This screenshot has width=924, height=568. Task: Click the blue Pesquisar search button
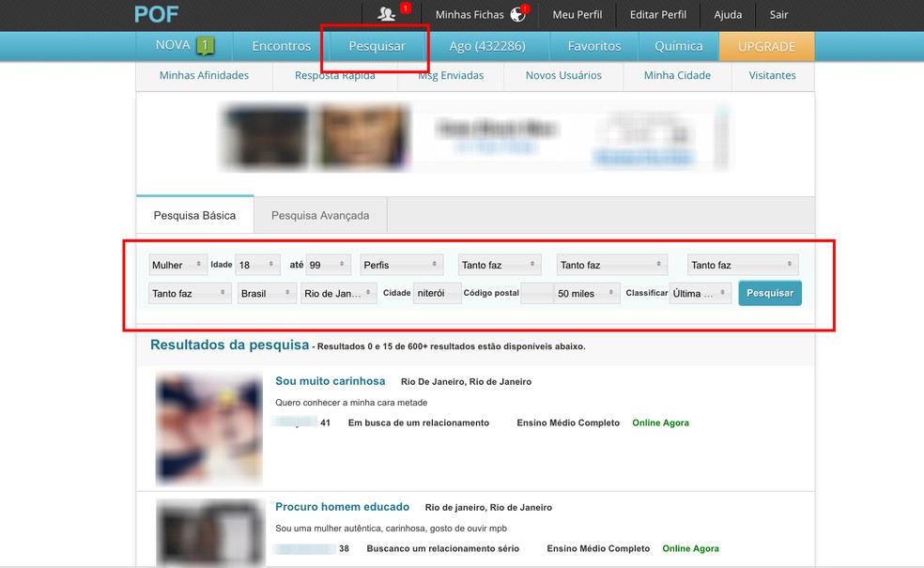pyautogui.click(x=770, y=293)
